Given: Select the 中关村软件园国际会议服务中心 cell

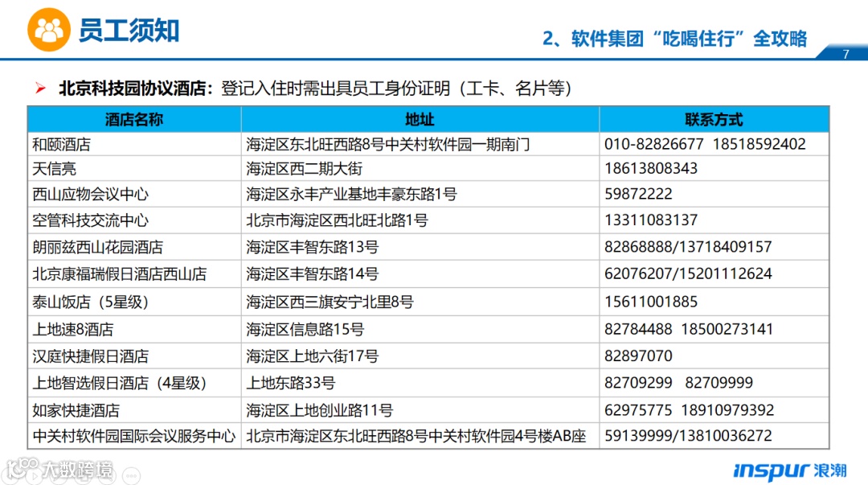Looking at the screenshot, I should [x=134, y=436].
